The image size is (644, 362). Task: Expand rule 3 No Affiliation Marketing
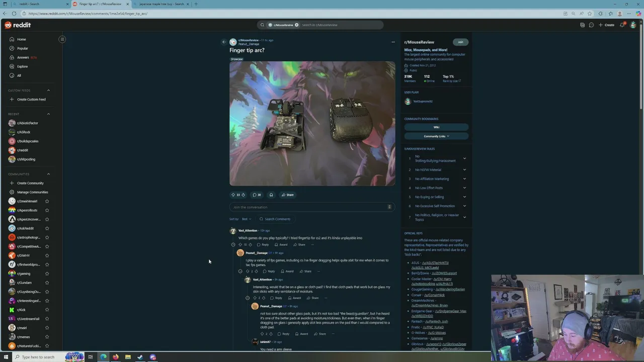pos(464,179)
